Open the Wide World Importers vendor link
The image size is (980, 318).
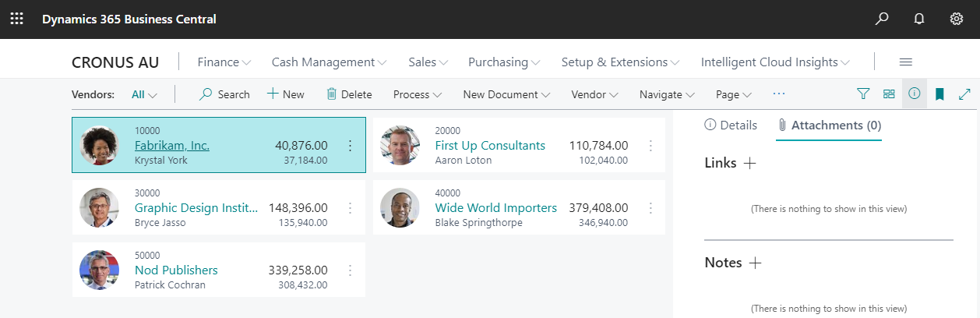point(495,207)
